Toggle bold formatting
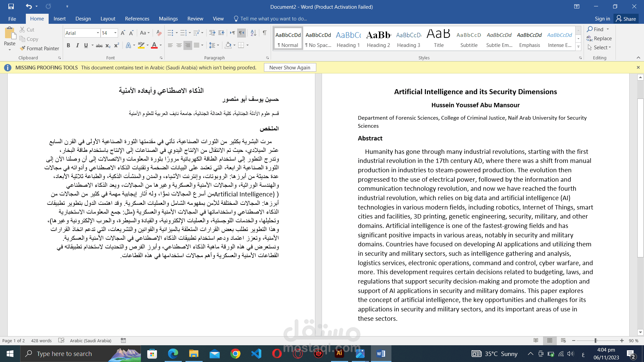 click(x=68, y=45)
